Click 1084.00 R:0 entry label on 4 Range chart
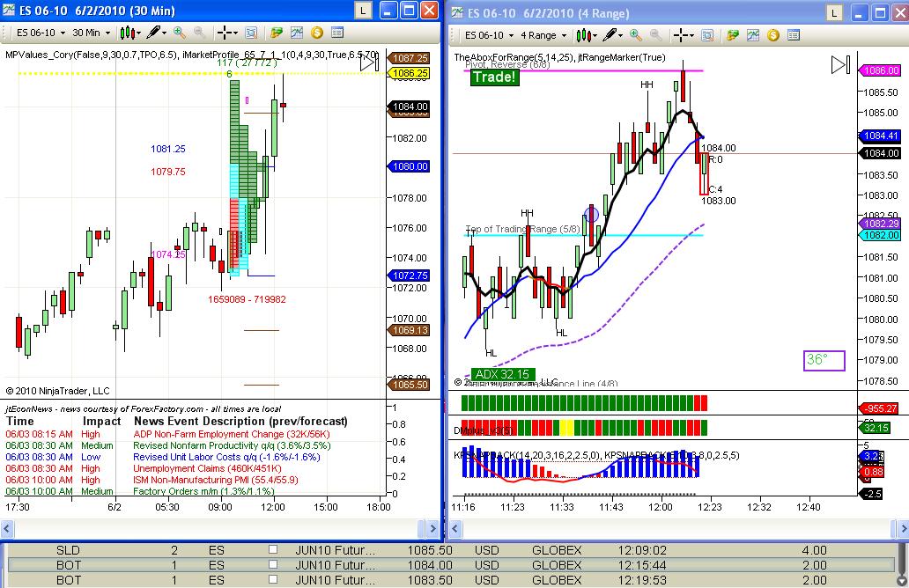 pyautogui.click(x=718, y=153)
